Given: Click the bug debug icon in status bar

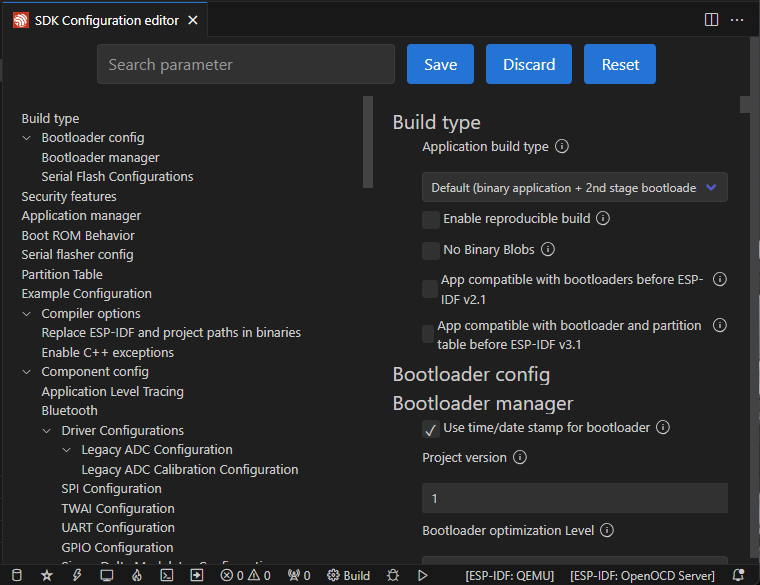Looking at the screenshot, I should 393,575.
